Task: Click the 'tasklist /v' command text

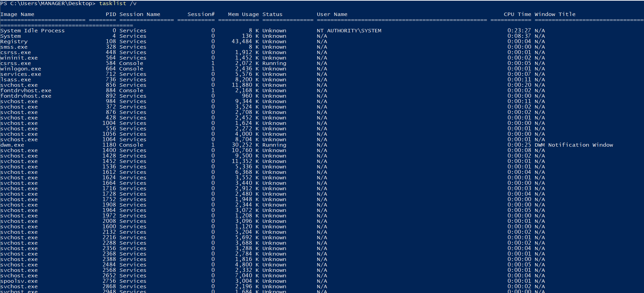Action: (118, 3)
